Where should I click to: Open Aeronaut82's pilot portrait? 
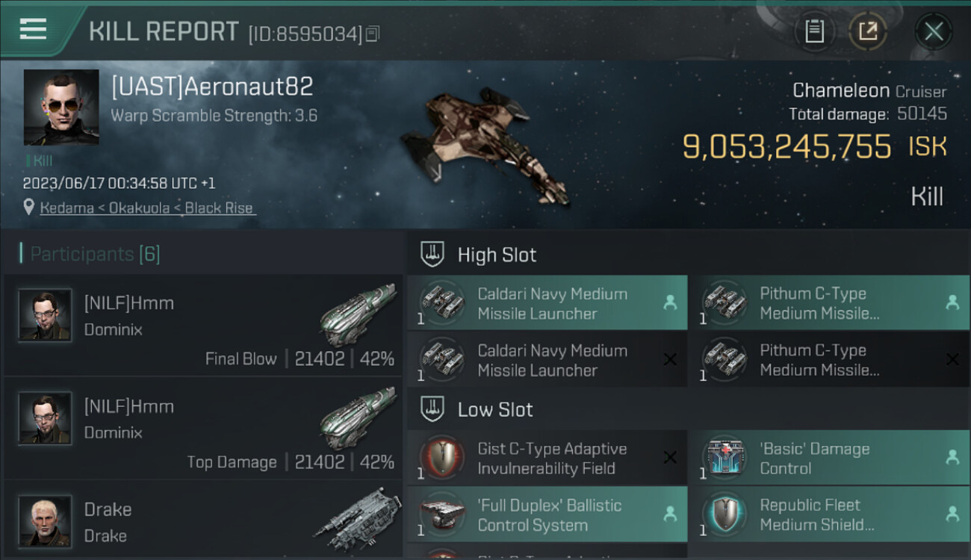click(x=61, y=108)
